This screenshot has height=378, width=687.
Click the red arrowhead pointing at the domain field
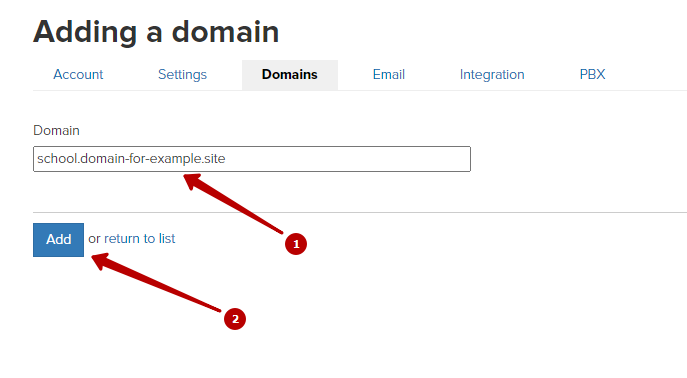[x=192, y=180]
